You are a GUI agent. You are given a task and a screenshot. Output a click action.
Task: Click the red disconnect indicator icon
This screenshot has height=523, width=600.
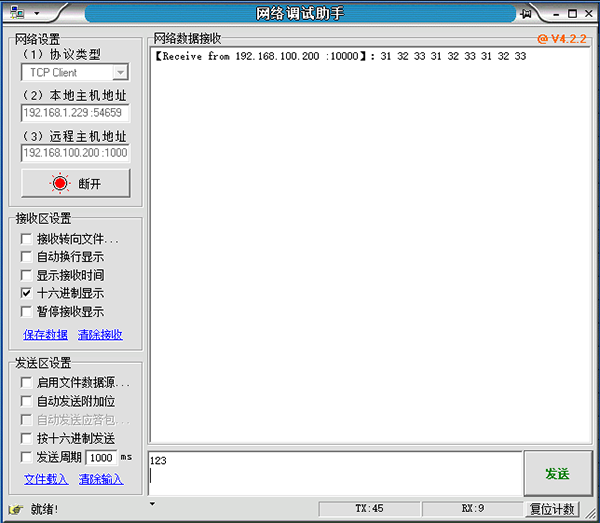(60, 183)
